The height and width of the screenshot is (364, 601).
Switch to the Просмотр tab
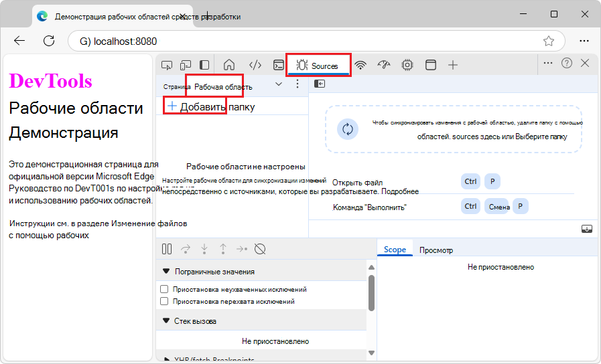(x=436, y=250)
